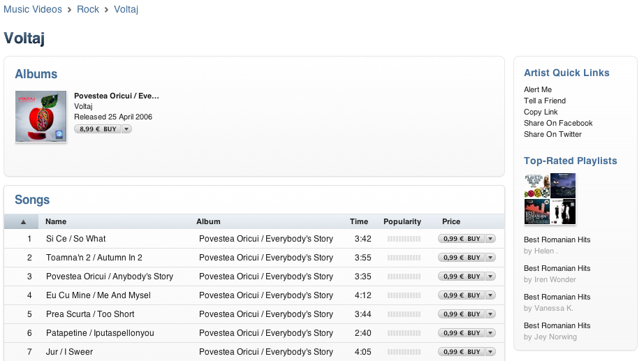Sort songs by Popularity column
The width and height of the screenshot is (644, 361).
(402, 222)
